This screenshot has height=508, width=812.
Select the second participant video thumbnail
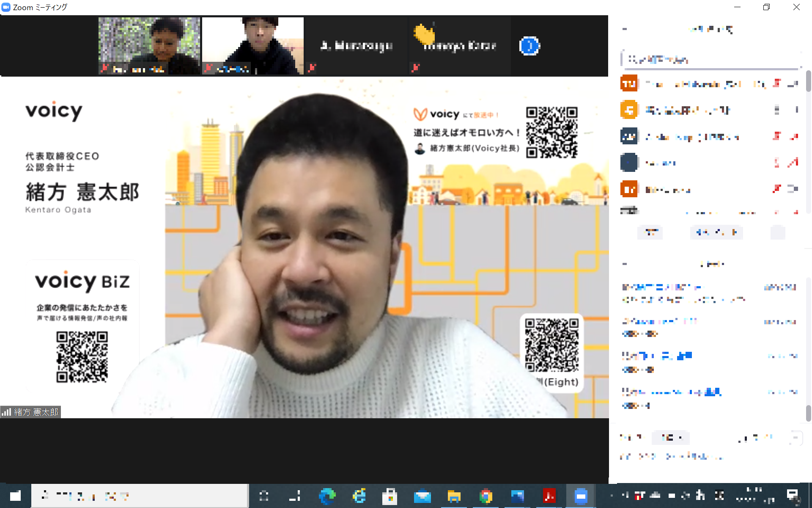pos(252,46)
